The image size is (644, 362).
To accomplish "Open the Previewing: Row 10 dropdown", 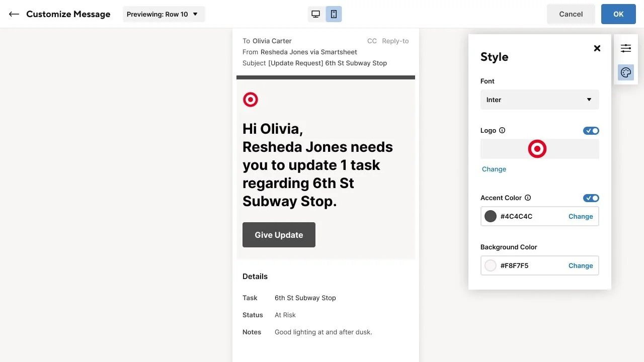I will click(164, 14).
